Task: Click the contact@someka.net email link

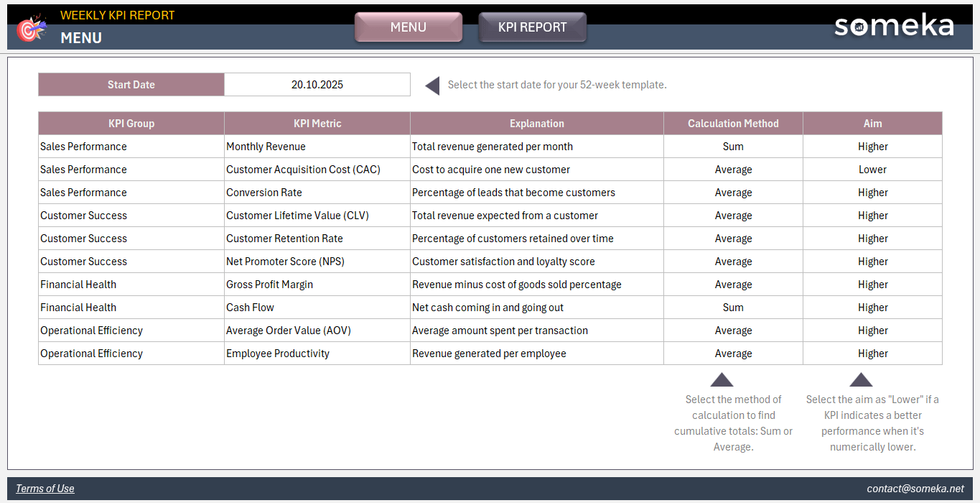Action: [915, 489]
